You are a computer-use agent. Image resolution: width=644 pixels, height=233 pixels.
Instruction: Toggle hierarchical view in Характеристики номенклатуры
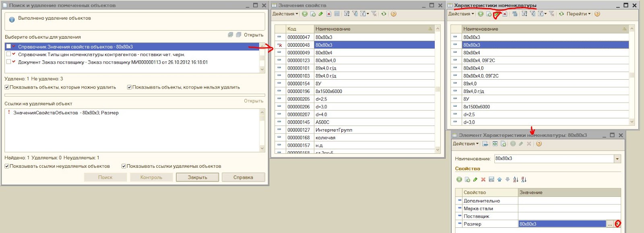point(515,14)
